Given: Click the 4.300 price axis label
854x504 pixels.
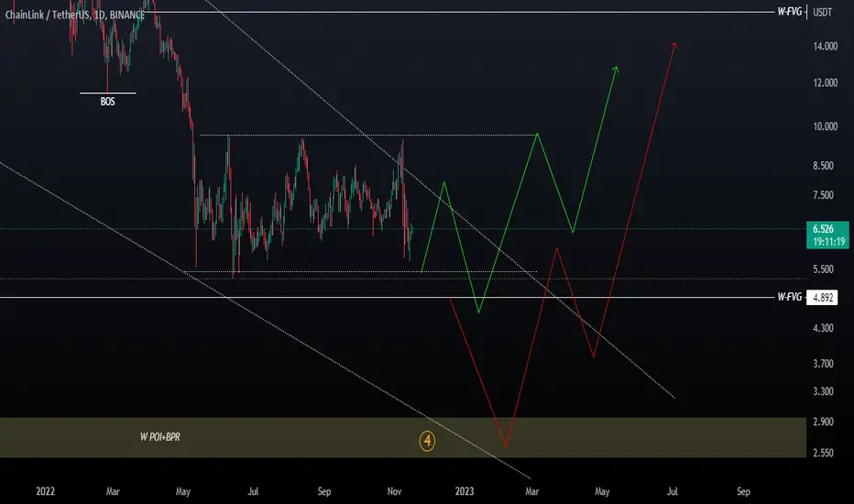Looking at the screenshot, I should pos(823,328).
